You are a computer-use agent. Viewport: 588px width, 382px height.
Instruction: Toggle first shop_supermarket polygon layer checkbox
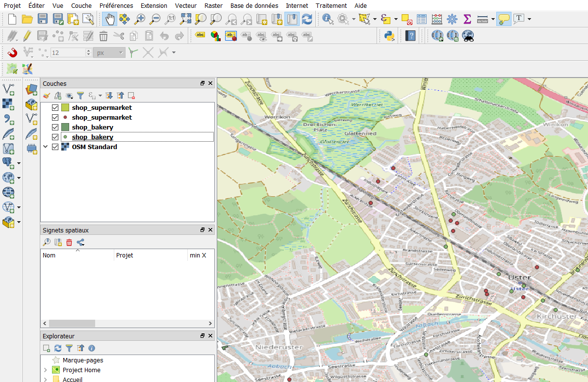55,107
